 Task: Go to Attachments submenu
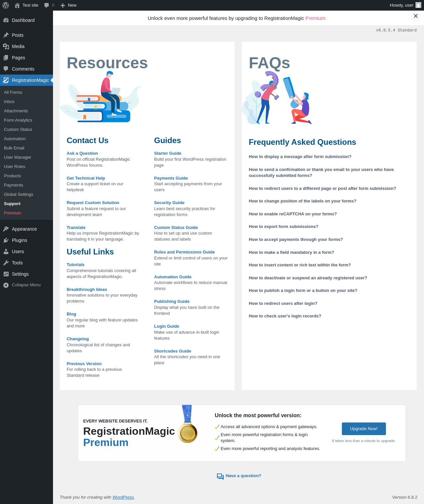pyautogui.click(x=16, y=111)
